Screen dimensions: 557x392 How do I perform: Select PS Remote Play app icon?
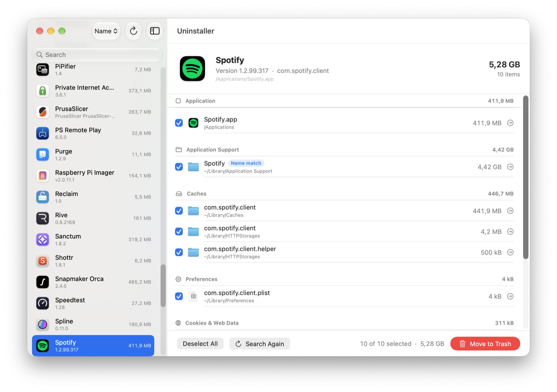[43, 133]
